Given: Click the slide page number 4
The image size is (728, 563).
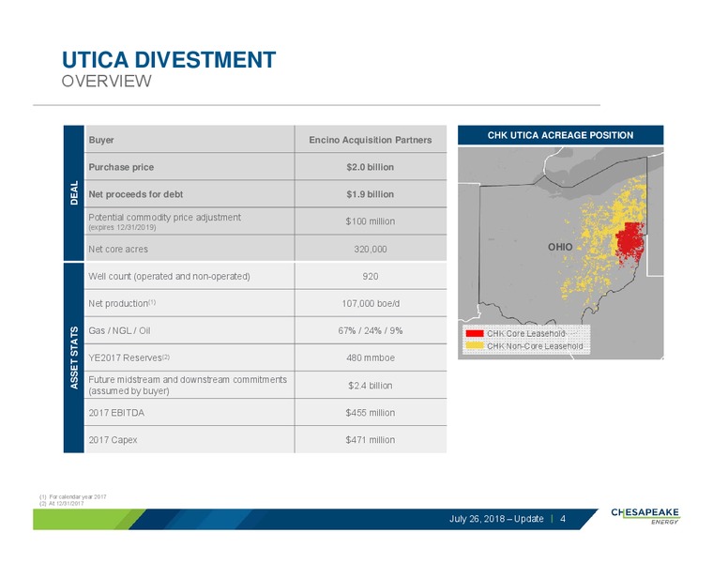Looking at the screenshot, I should click(563, 518).
